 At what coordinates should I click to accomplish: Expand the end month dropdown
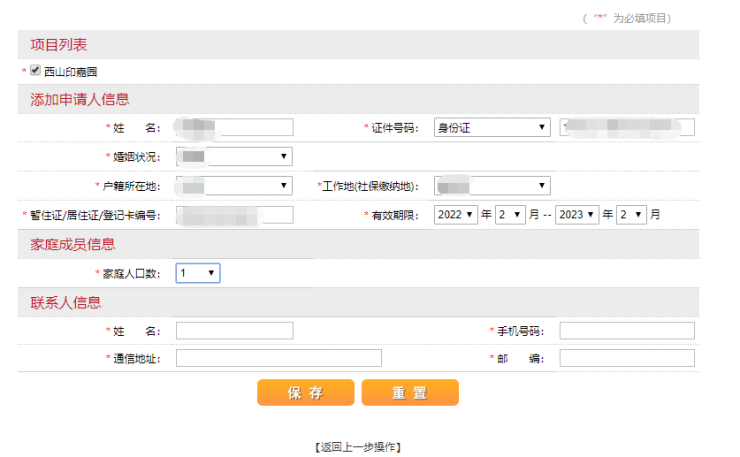[x=631, y=215]
